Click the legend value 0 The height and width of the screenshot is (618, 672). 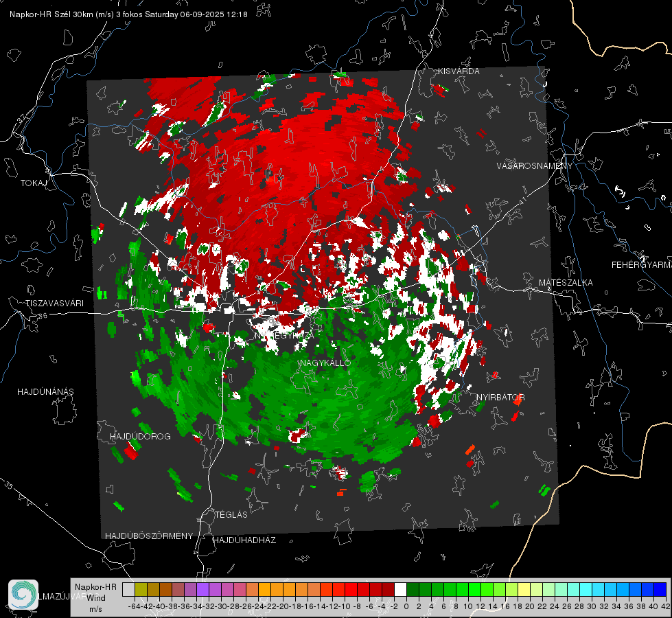tap(406, 606)
